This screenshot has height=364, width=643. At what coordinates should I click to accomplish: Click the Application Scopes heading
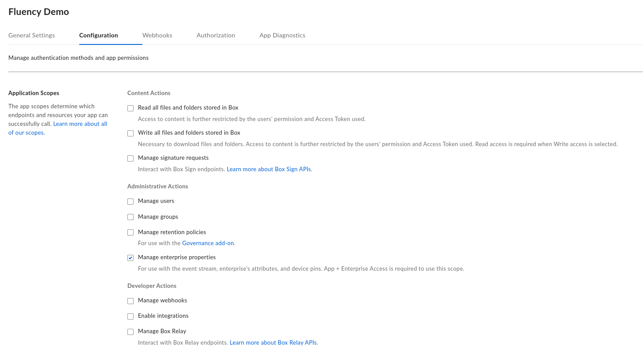click(34, 93)
